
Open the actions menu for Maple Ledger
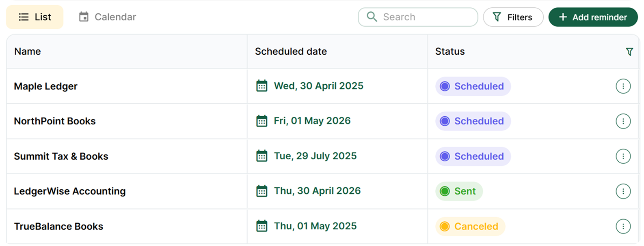coord(623,86)
